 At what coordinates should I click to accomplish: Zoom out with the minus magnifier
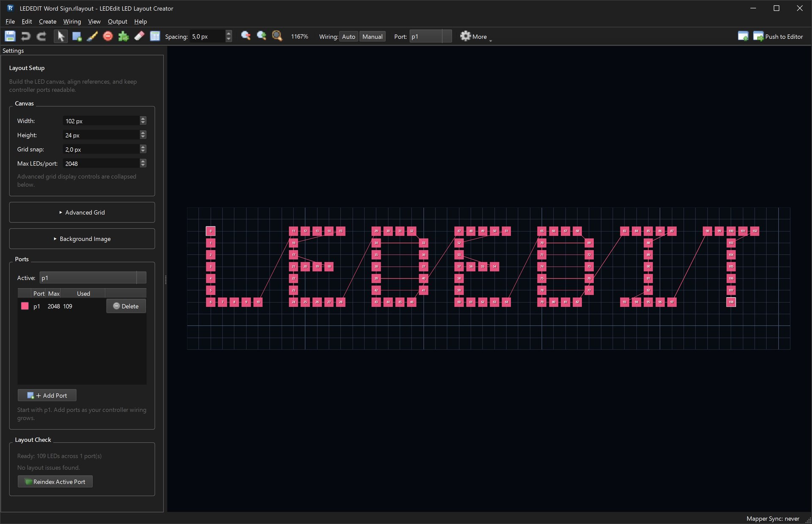pyautogui.click(x=246, y=36)
